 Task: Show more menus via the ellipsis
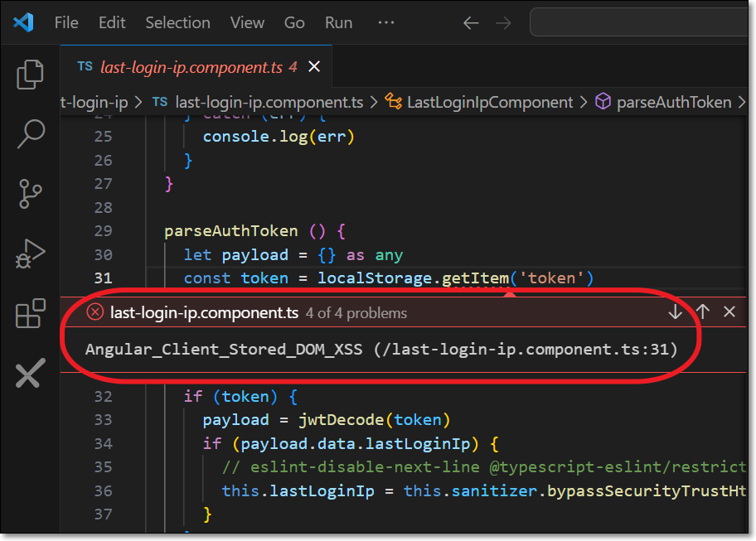point(386,22)
